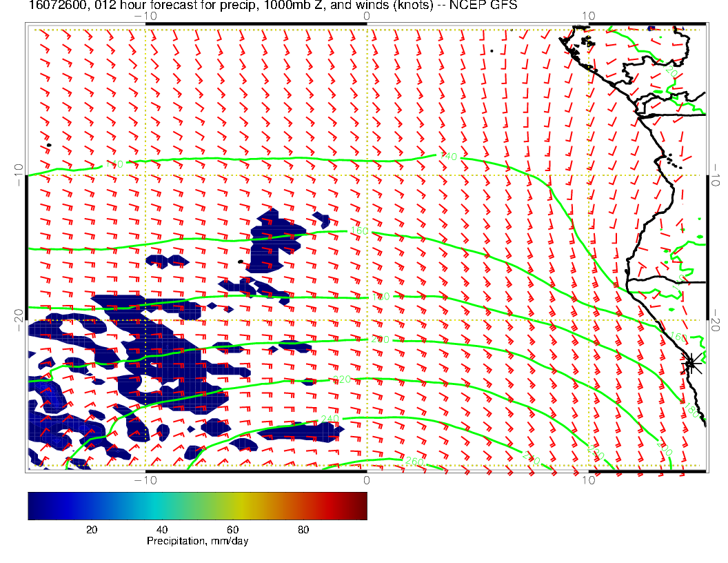Image resolution: width=728 pixels, height=563 pixels.
Task: Click the "Precipitation, mm/day" legend caption
Action: (x=198, y=542)
